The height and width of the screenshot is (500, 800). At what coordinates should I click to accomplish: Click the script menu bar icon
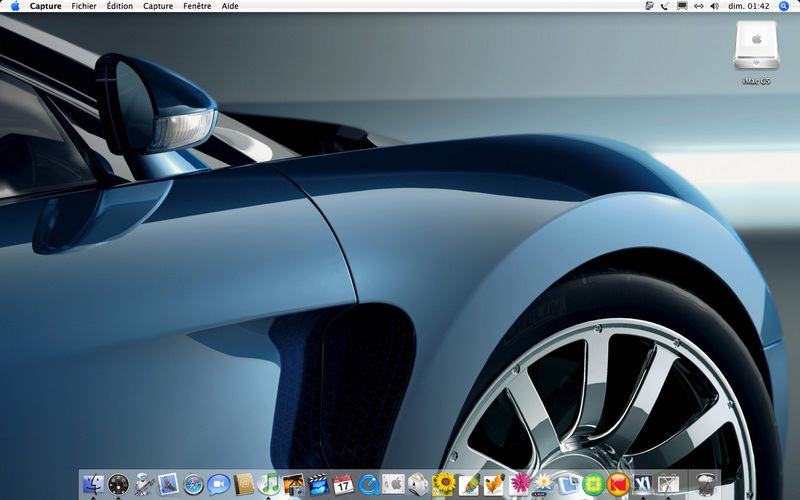(649, 6)
